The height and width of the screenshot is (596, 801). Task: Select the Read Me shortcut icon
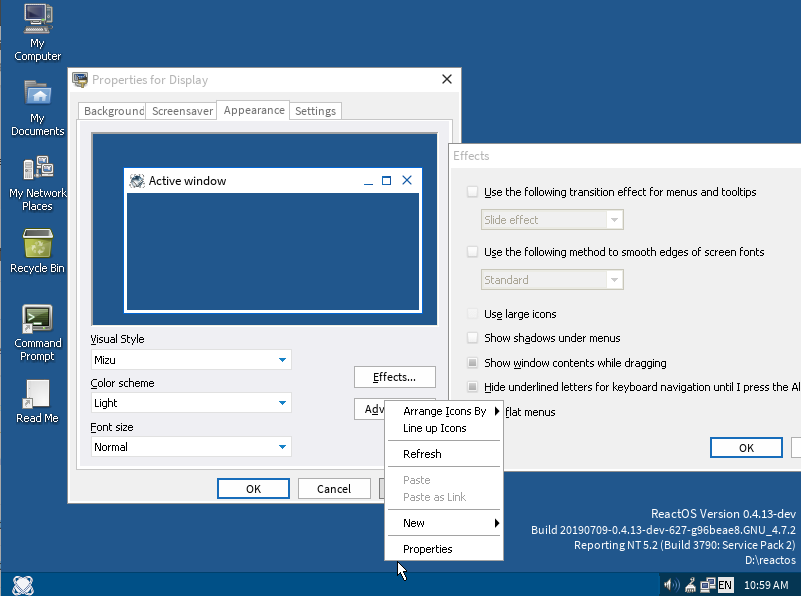click(37, 401)
